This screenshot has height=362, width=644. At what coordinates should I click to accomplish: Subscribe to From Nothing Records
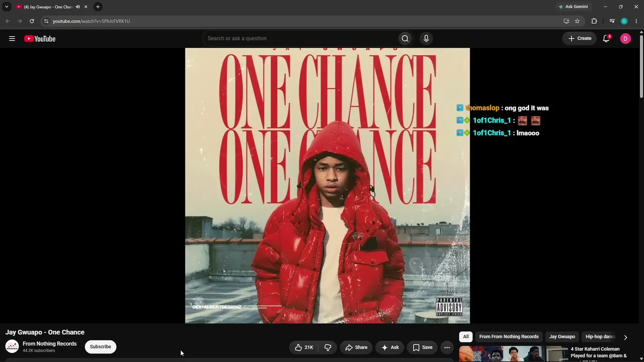(x=101, y=347)
